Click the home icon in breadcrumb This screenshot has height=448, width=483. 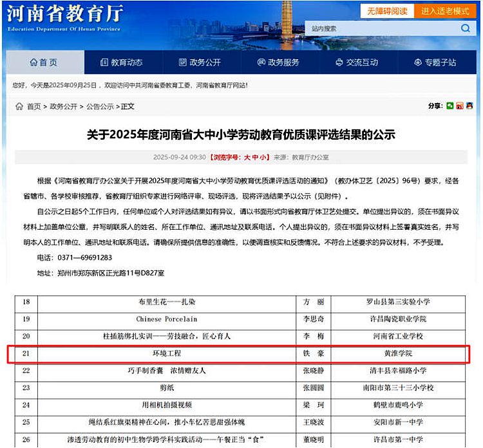tap(19, 106)
